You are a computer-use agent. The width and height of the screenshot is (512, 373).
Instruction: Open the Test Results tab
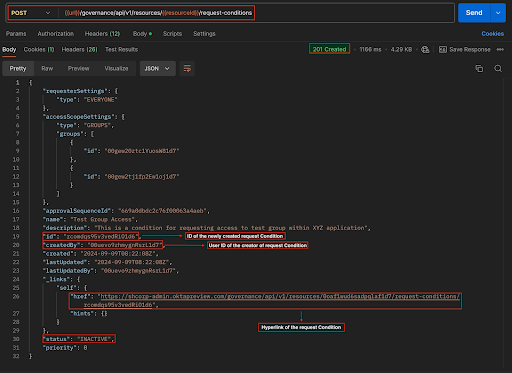pos(121,50)
